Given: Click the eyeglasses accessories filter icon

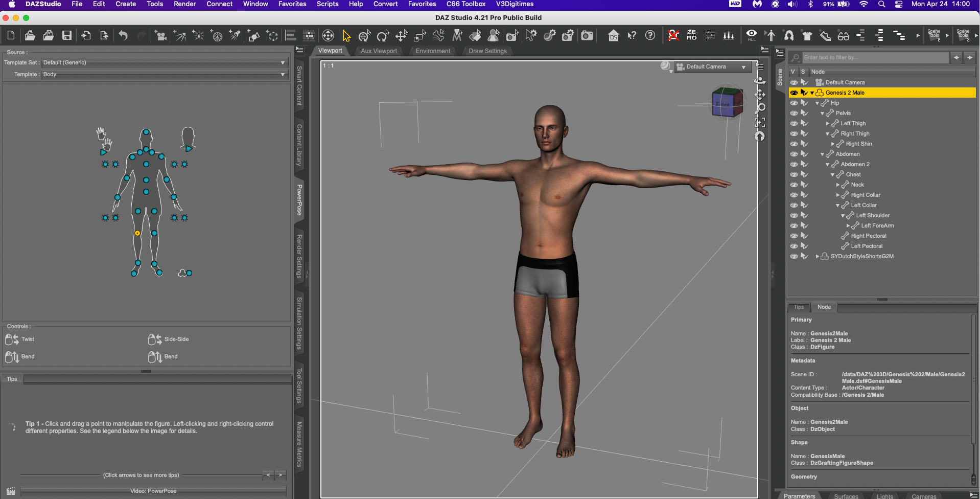Looking at the screenshot, I should (x=844, y=35).
